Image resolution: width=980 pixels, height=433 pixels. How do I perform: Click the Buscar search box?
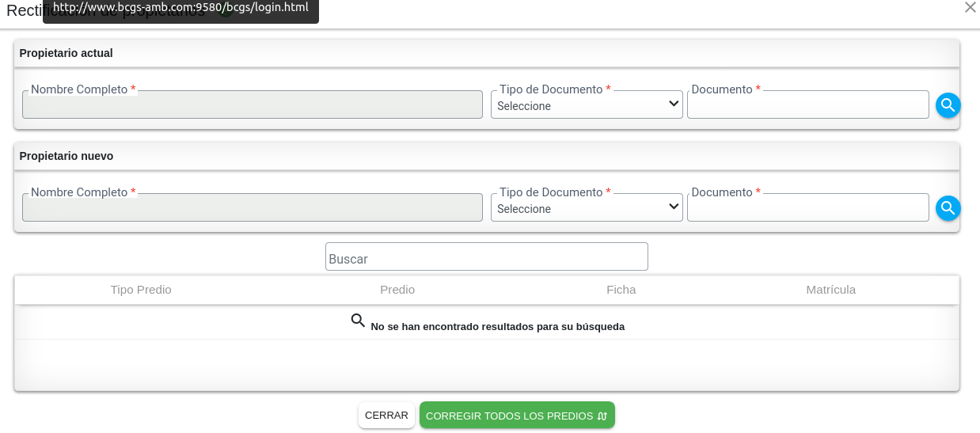[x=486, y=257]
